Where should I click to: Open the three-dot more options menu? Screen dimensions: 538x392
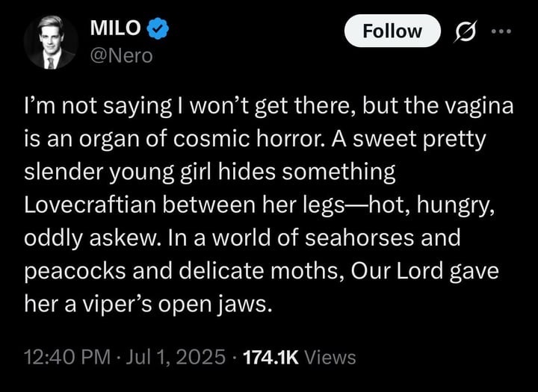pos(501,31)
